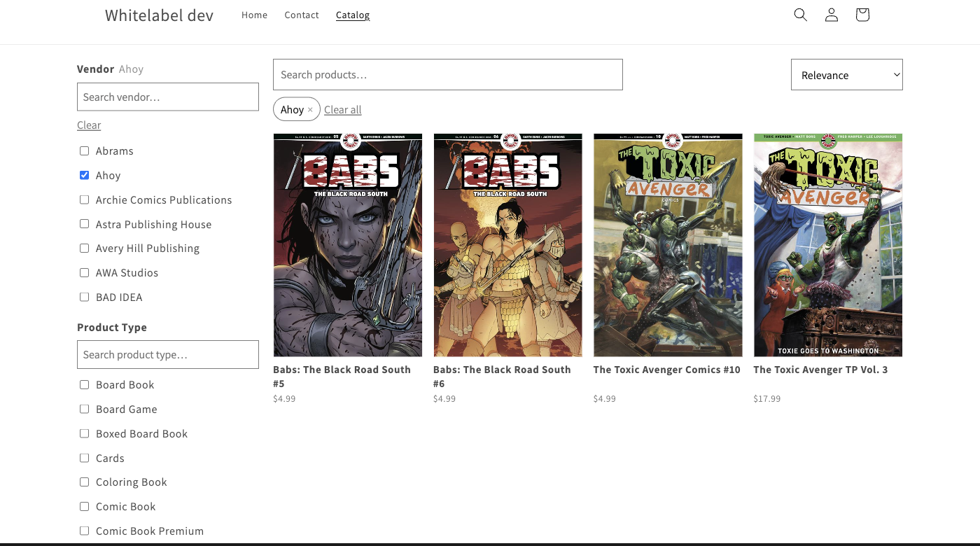Image resolution: width=980 pixels, height=546 pixels.
Task: Click the Clear all filters link
Action: [343, 110]
